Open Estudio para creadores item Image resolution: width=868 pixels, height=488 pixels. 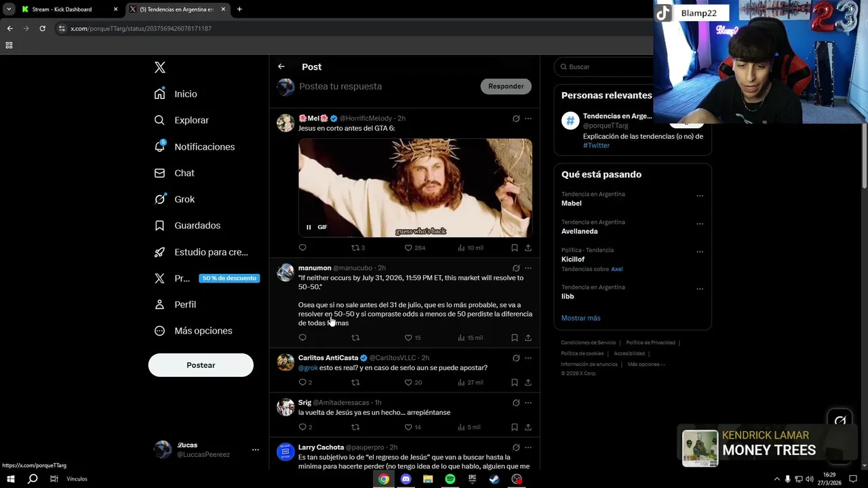click(201, 251)
